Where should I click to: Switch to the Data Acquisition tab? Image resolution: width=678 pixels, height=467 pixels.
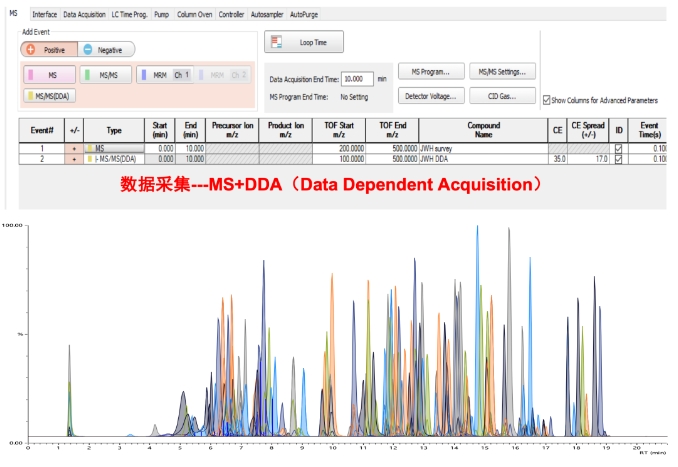tap(84, 16)
